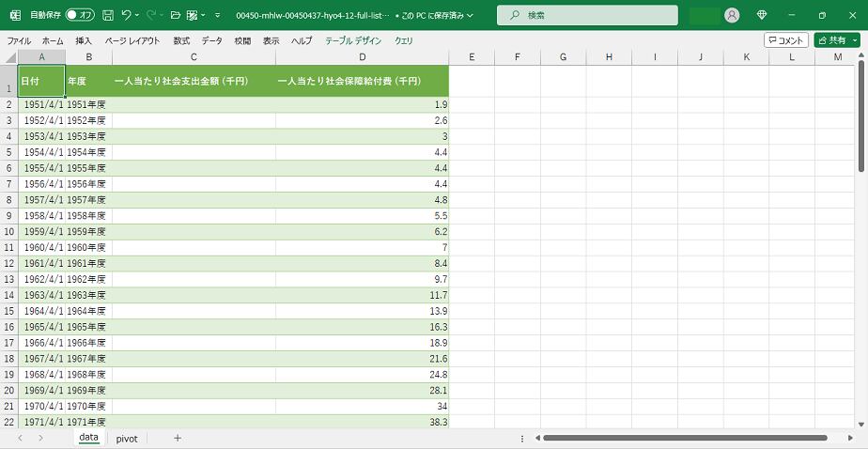Screen dimensions: 868x449
Task: Open the テーブル デザイン ribbon tab
Action: pyautogui.click(x=353, y=41)
